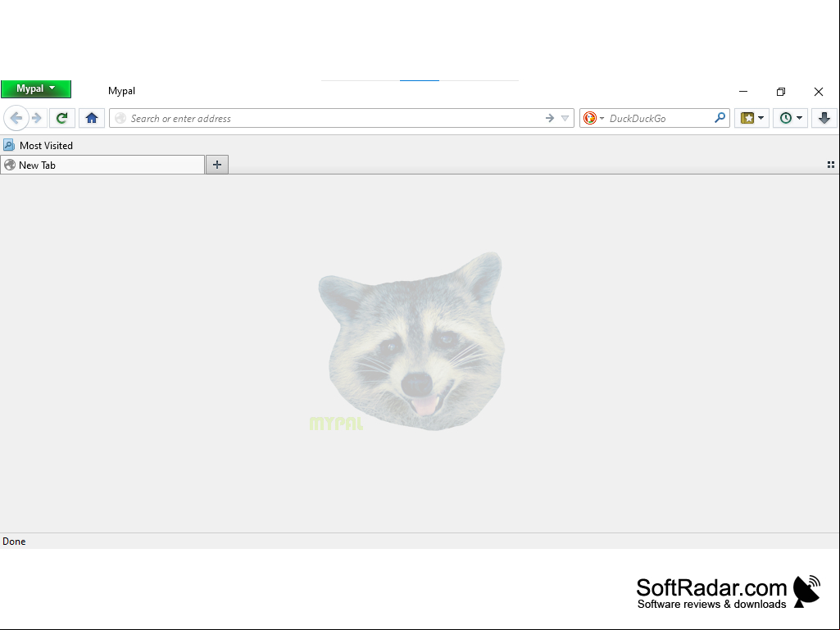
Task: Go forward with the Forward arrow
Action: [37, 118]
